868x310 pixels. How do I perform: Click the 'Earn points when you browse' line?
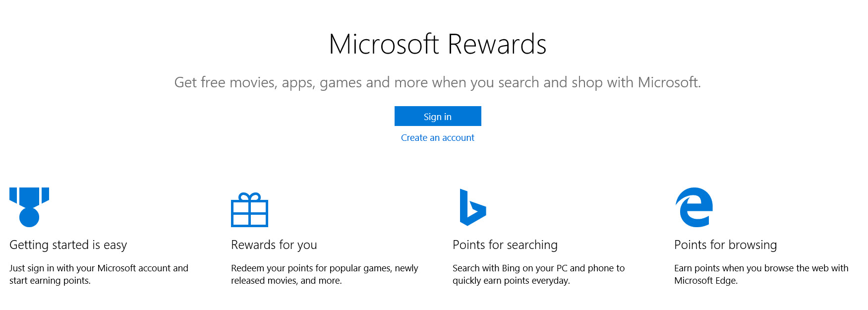(761, 268)
